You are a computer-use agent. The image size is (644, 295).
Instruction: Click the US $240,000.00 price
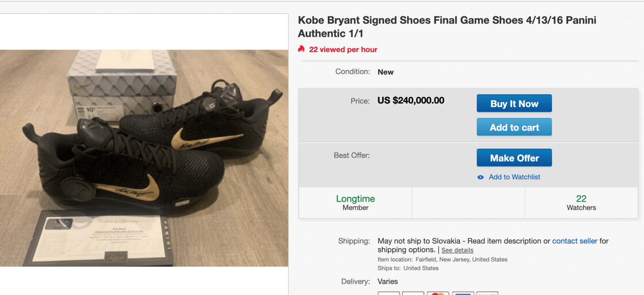click(x=411, y=101)
